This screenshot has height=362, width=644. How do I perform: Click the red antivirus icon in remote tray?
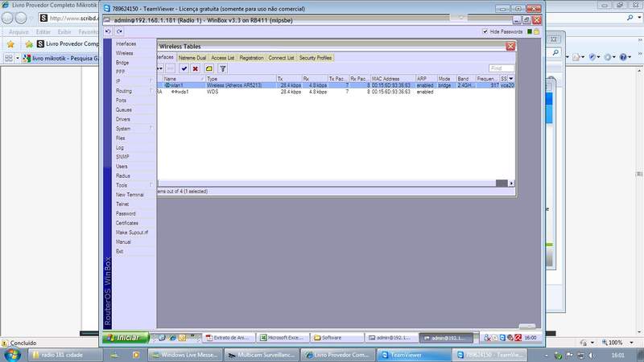518,338
